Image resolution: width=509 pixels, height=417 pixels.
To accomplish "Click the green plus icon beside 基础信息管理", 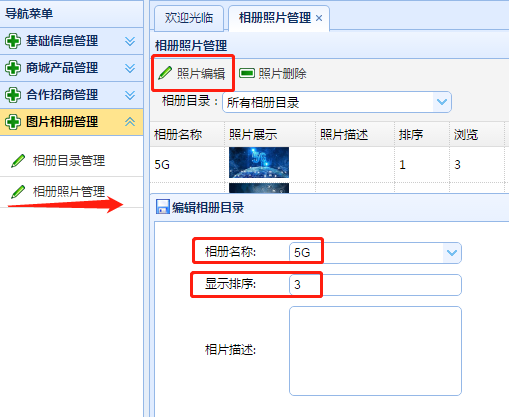I will (13, 41).
